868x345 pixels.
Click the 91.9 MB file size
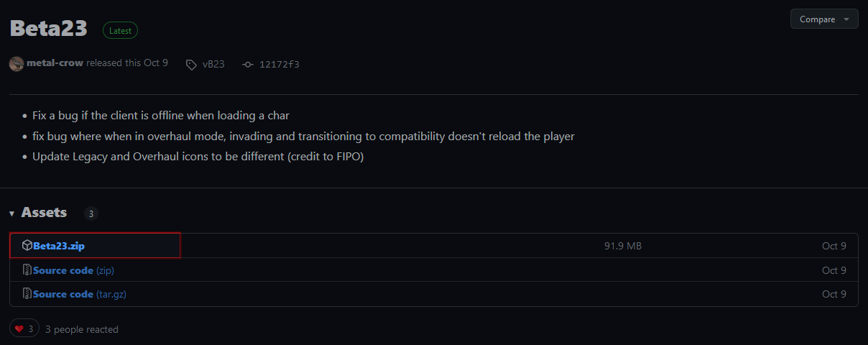622,246
